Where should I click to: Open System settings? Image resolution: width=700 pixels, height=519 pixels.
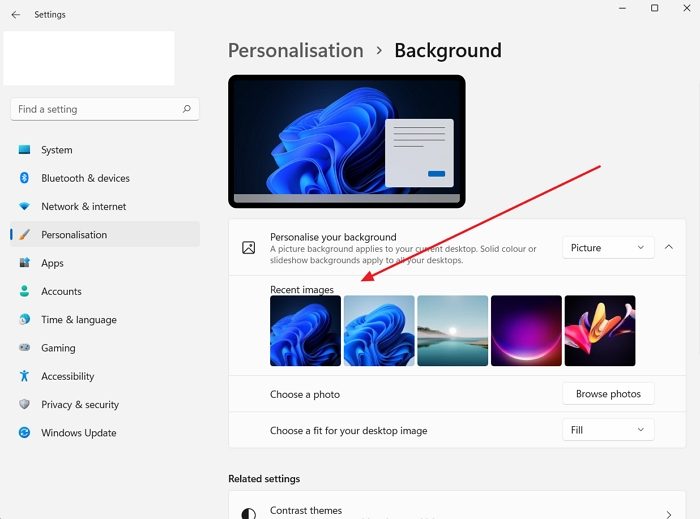[105, 150]
